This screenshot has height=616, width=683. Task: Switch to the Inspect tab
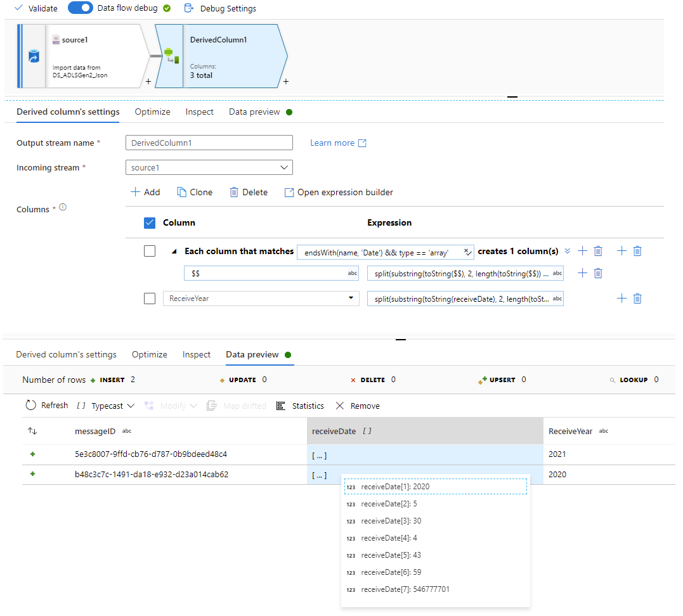[x=199, y=112]
